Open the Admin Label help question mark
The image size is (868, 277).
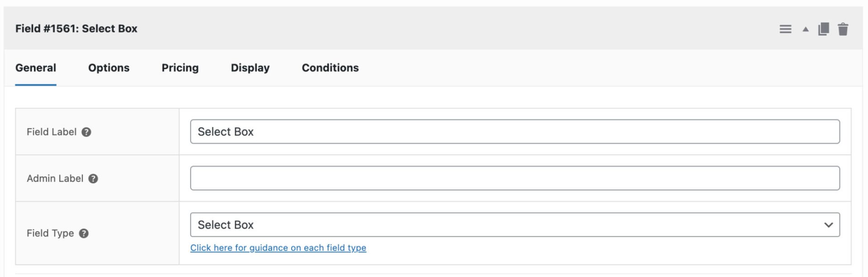pyautogui.click(x=93, y=179)
